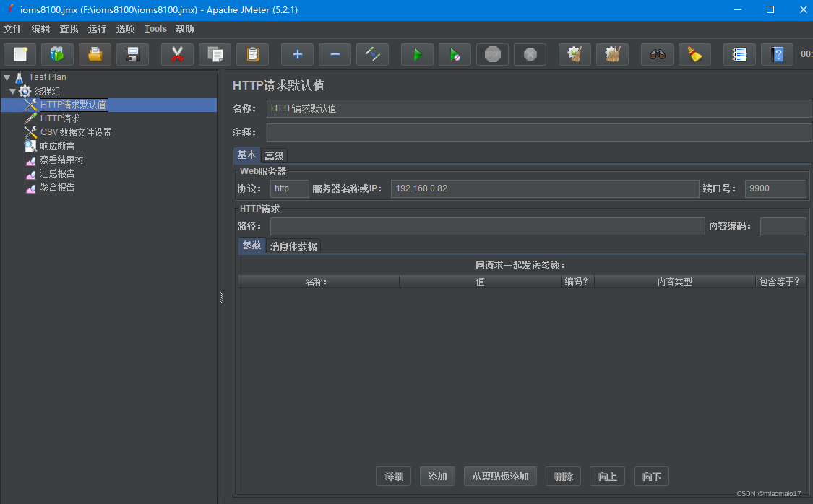Select HTTP请求 sampler in tree
This screenshot has height=504, width=813.
coord(60,118)
